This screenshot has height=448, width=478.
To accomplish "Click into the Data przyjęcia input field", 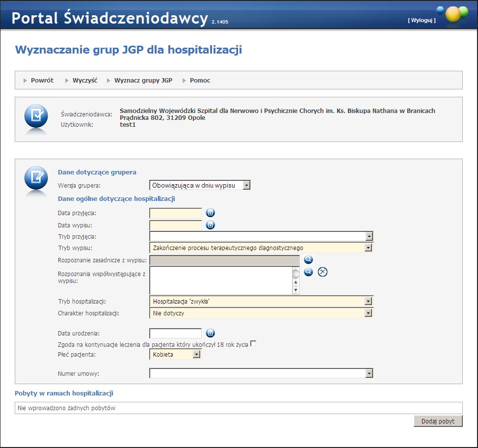I will tap(175, 213).
